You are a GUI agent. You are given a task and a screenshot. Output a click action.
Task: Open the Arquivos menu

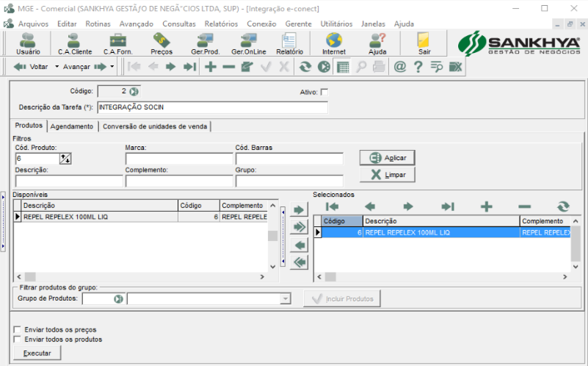33,24
